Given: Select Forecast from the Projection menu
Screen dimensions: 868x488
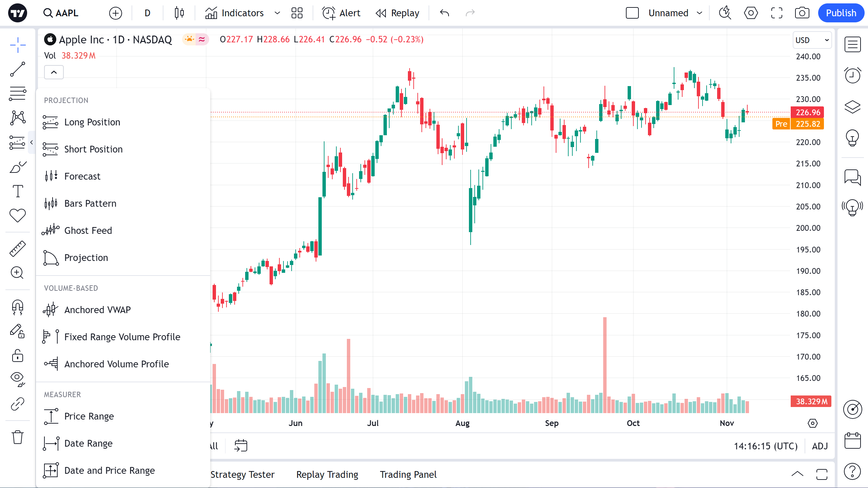Looking at the screenshot, I should [x=82, y=176].
